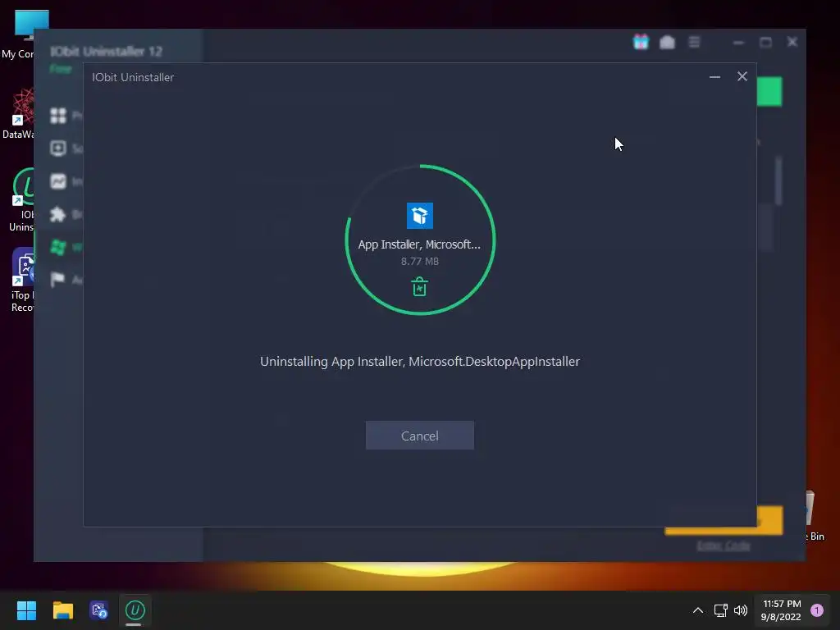This screenshot has width=840, height=630.
Task: Minimize the IObit Uninstaller progress dialog
Action: coord(714,76)
